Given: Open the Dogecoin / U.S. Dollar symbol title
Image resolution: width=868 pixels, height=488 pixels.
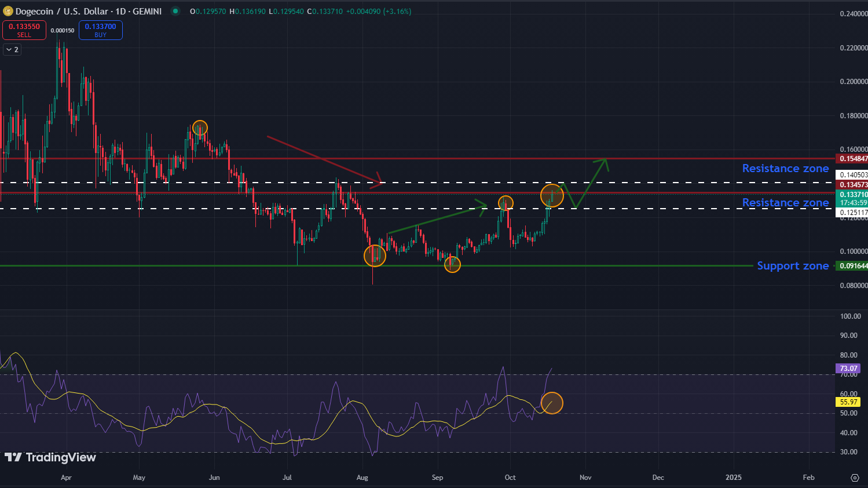Looking at the screenshot, I should 89,11.
